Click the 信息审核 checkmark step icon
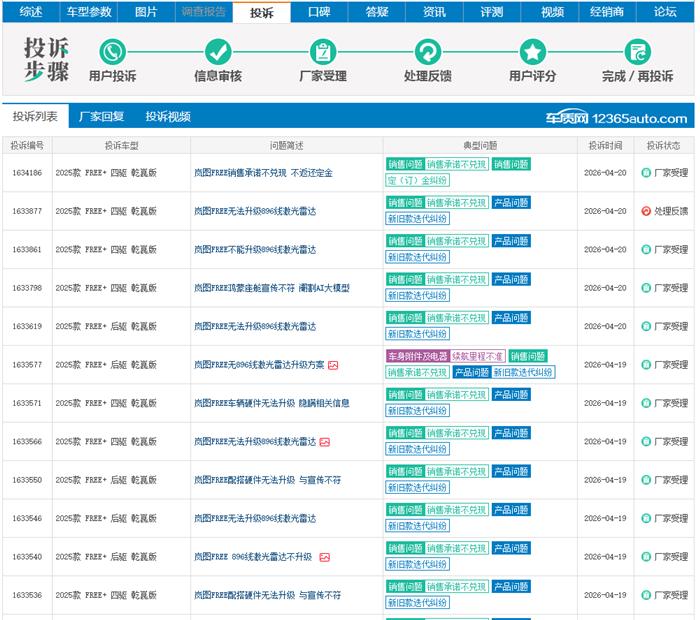Screen dimensions: 700x620 point(217,53)
